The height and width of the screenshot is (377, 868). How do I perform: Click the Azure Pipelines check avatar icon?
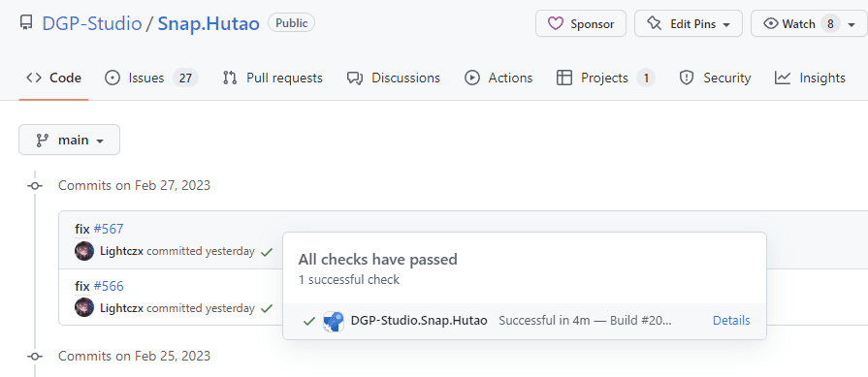coord(334,321)
